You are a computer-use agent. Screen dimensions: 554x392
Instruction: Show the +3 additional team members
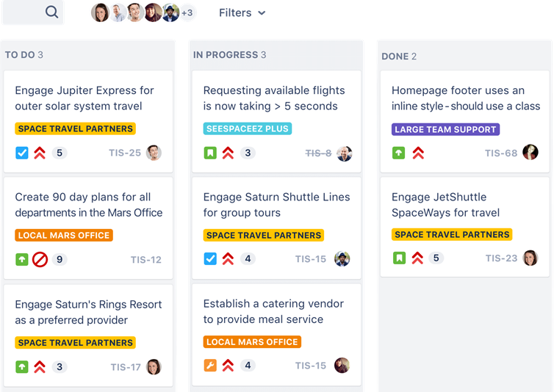(x=187, y=12)
